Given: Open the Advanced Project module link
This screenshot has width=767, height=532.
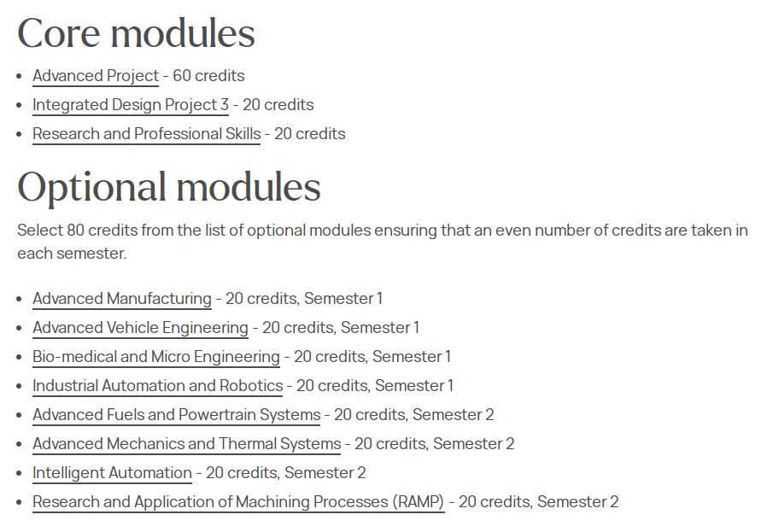Looking at the screenshot, I should pyautogui.click(x=96, y=76).
